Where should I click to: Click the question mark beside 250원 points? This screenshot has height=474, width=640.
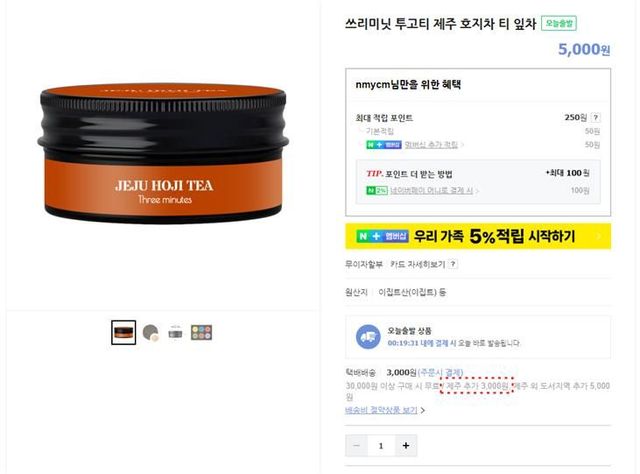(596, 118)
